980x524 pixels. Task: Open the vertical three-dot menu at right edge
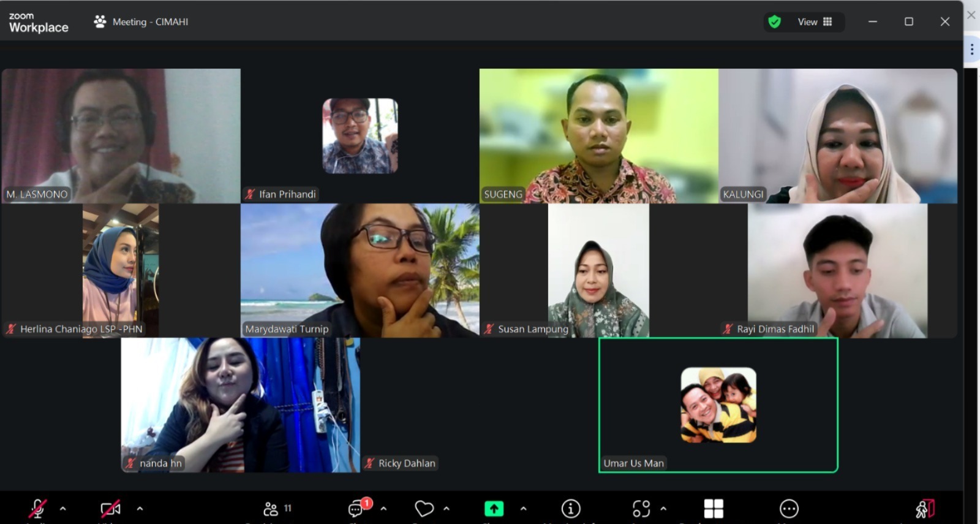972,50
